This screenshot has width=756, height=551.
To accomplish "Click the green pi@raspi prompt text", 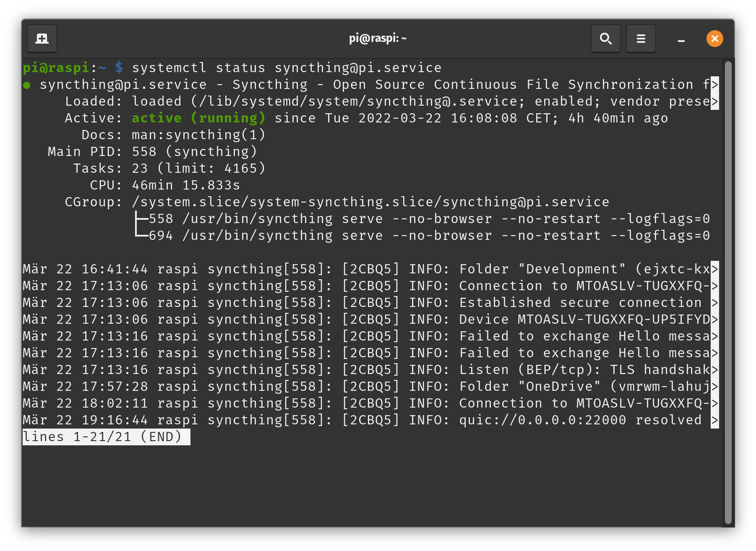I will pyautogui.click(x=56, y=68).
